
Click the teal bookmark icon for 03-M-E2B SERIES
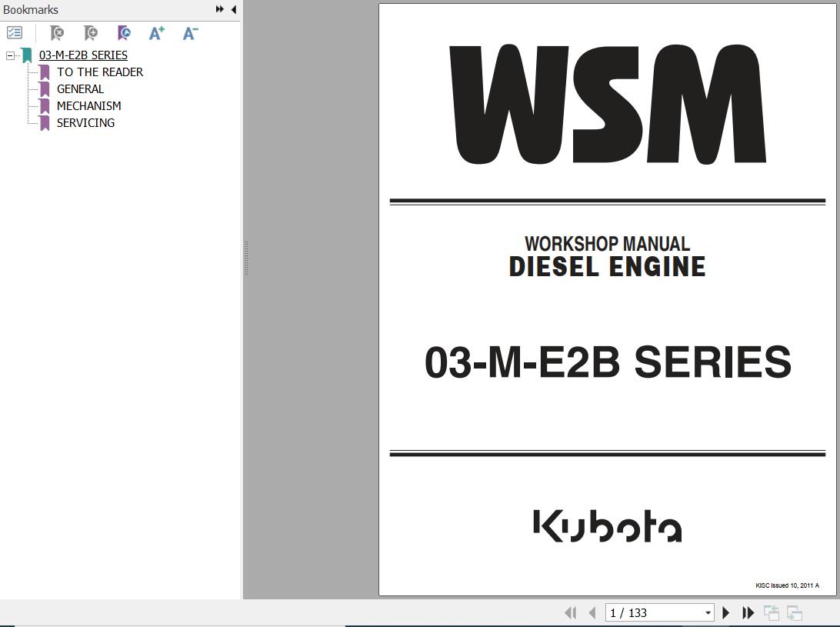pyautogui.click(x=27, y=55)
